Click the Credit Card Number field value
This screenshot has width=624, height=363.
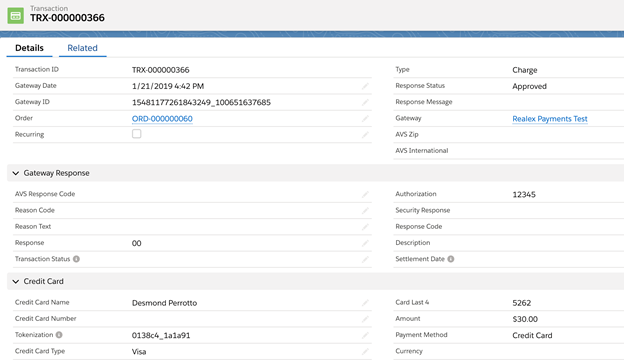point(245,319)
